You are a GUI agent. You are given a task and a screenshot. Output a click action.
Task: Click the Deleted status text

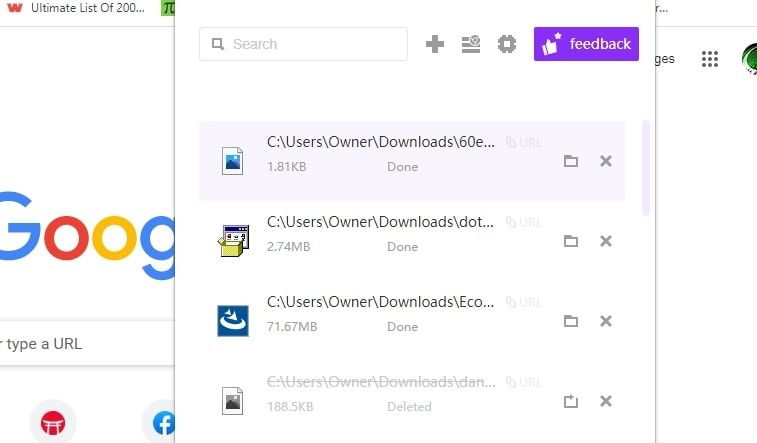[x=409, y=407]
